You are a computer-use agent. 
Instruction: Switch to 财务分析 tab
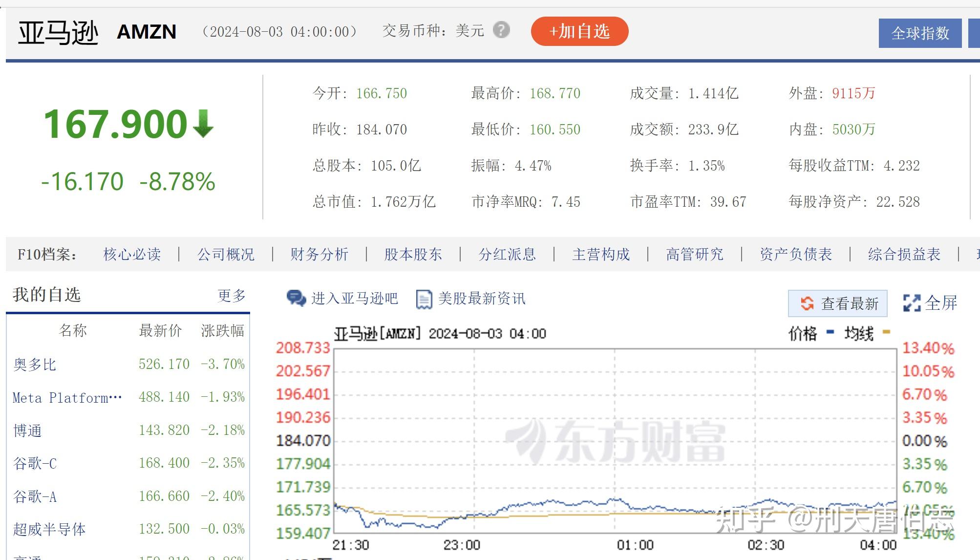pos(319,254)
